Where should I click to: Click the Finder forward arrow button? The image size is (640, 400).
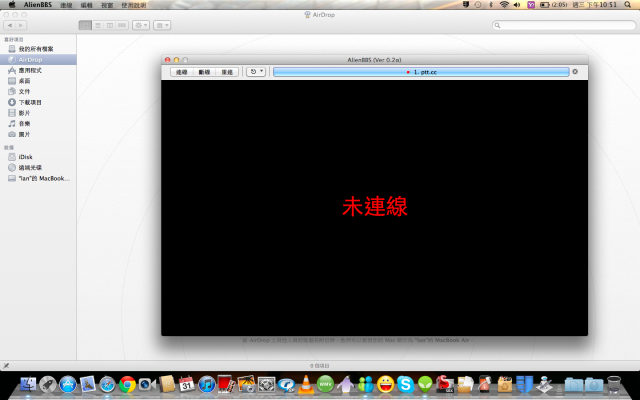click(21, 25)
